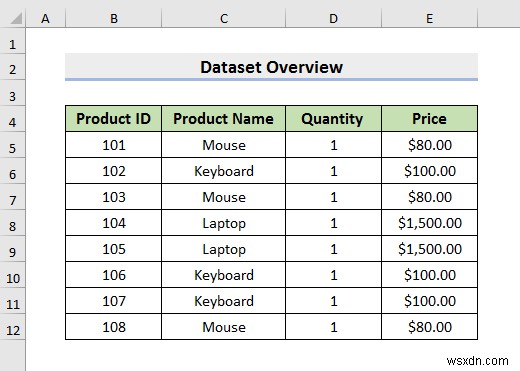Select $80.00 price in row 5
The width and height of the screenshot is (520, 371).
pos(429,145)
